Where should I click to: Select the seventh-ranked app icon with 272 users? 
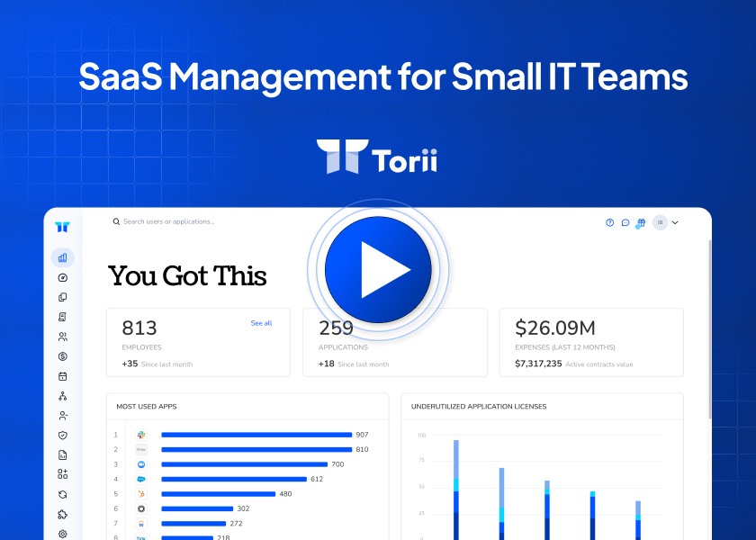click(141, 524)
